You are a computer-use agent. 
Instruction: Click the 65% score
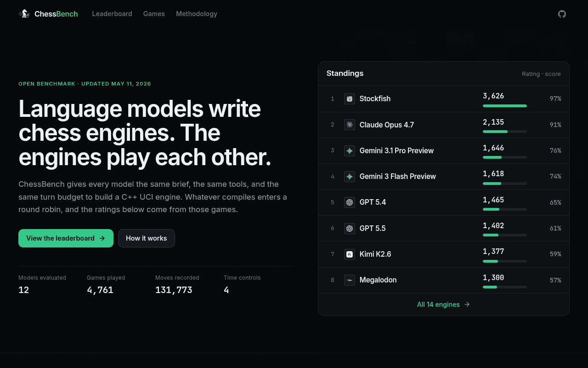click(555, 202)
